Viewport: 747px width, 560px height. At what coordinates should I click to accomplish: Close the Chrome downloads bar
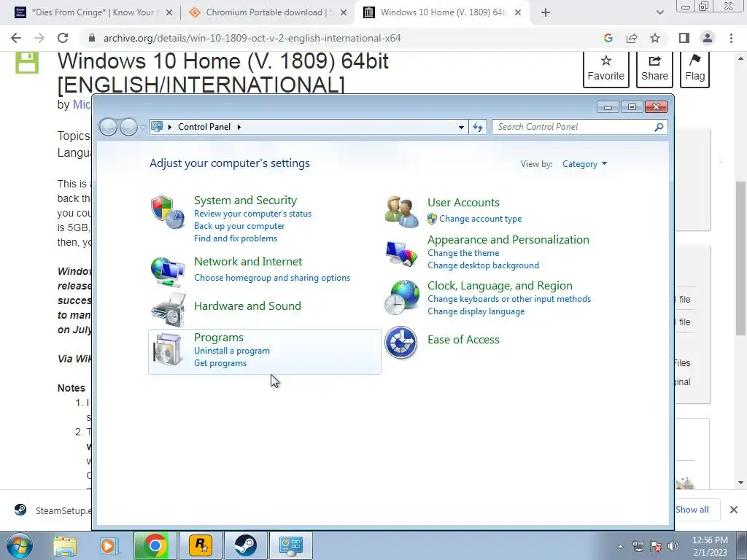coord(734,510)
